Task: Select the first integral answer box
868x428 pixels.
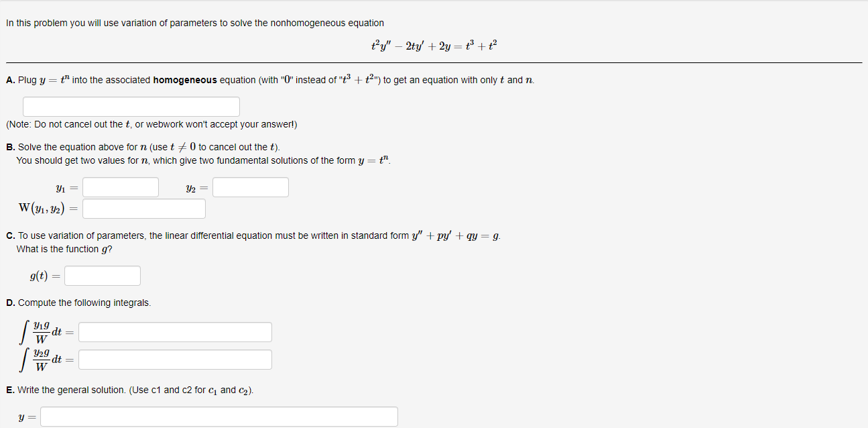Action: click(x=175, y=331)
